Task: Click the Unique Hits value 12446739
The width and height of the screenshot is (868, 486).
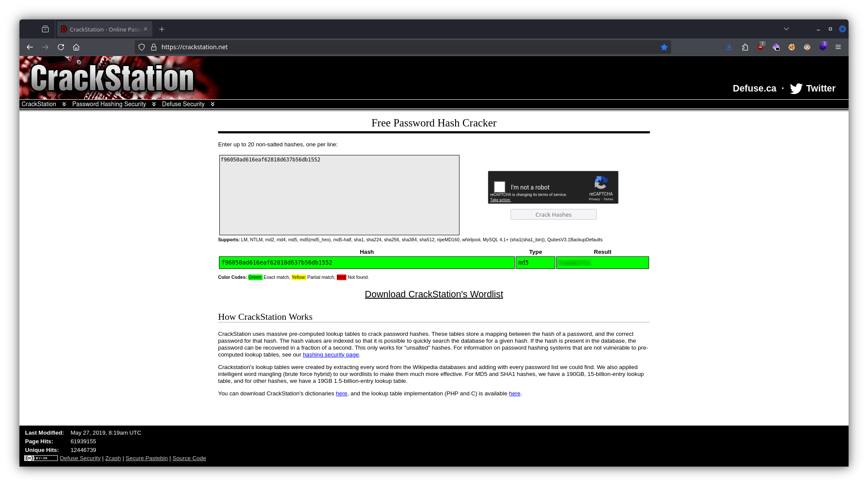Action: click(83, 450)
